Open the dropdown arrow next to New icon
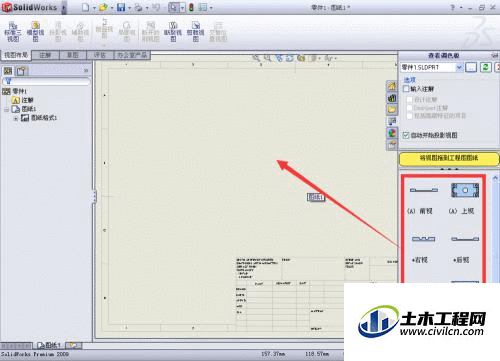This screenshot has height=361, width=500. (x=94, y=8)
